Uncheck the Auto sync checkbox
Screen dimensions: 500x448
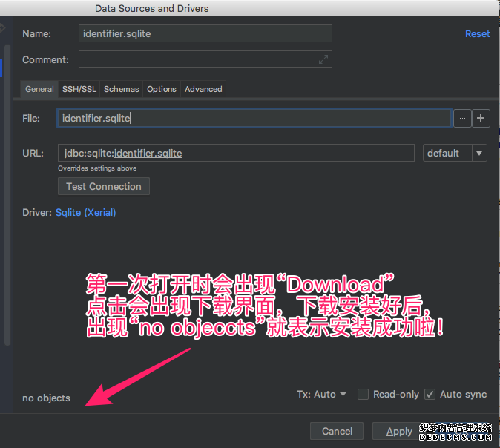(x=430, y=395)
